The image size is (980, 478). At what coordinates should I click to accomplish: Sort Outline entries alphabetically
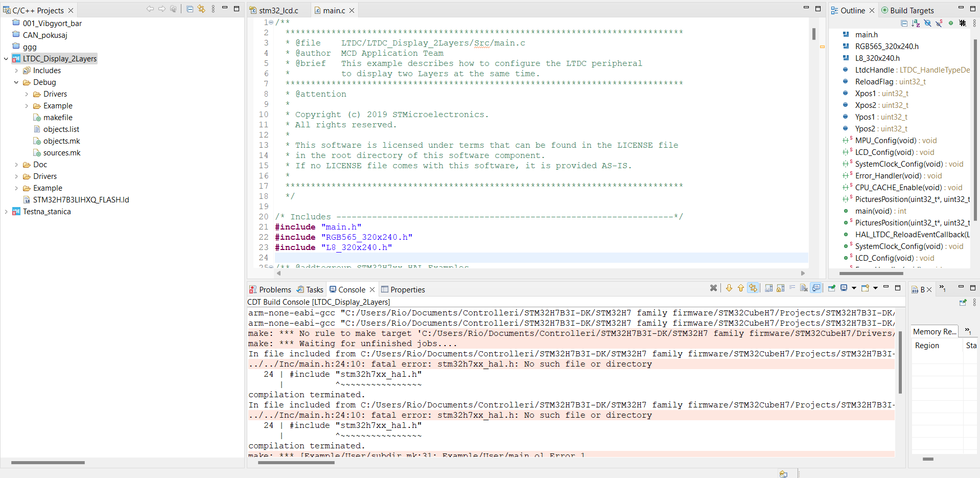click(x=916, y=24)
